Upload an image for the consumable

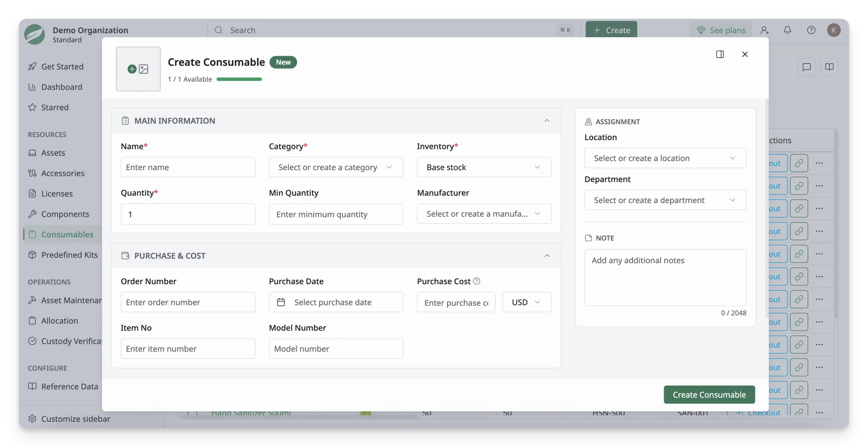(138, 69)
